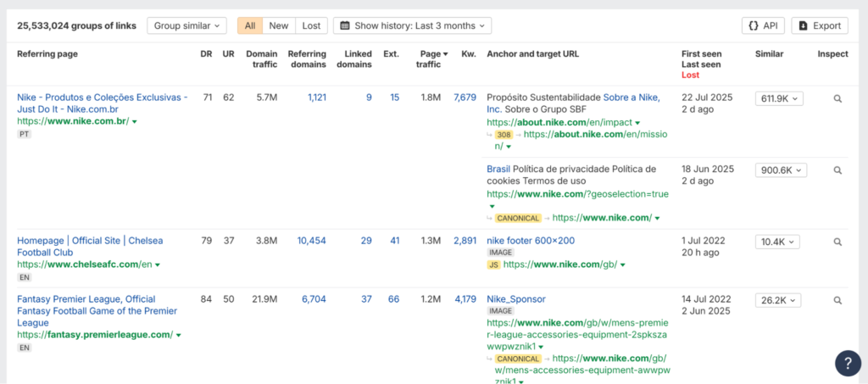Open the Group similar dropdown
Image resolution: width=868 pixels, height=384 pixels.
186,25
